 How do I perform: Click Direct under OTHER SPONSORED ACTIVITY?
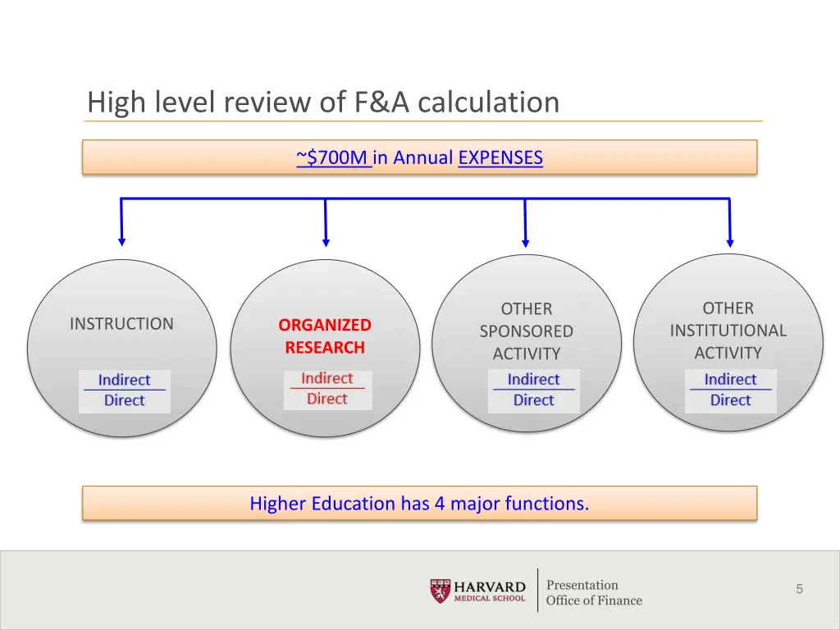click(533, 399)
